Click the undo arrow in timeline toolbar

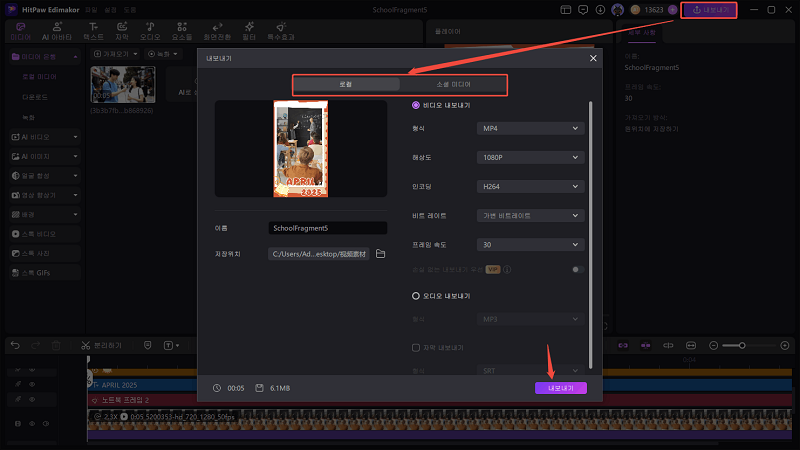click(15, 345)
